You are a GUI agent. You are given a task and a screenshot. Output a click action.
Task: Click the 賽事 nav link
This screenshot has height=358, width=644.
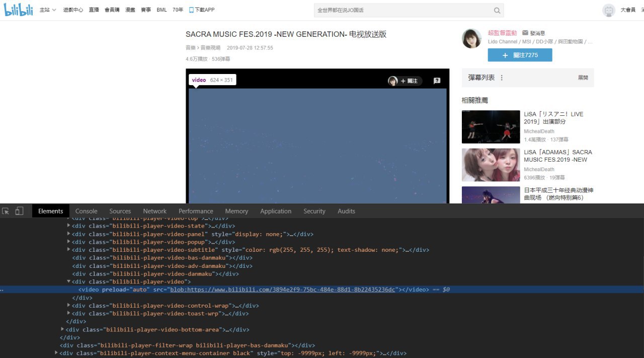[x=145, y=10]
